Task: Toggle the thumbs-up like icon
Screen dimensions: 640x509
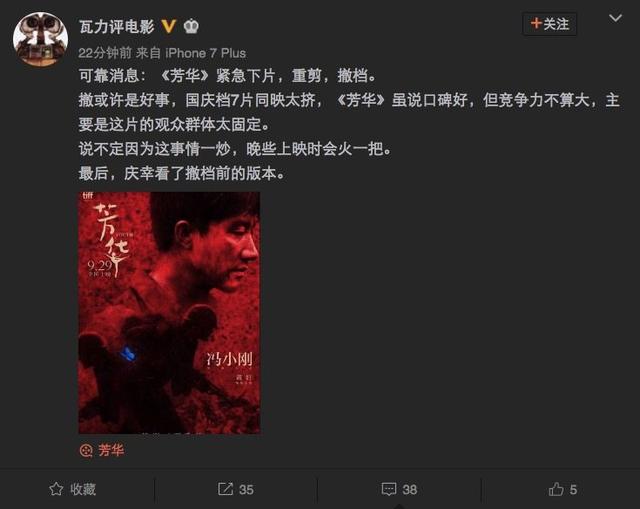Action: tap(556, 489)
